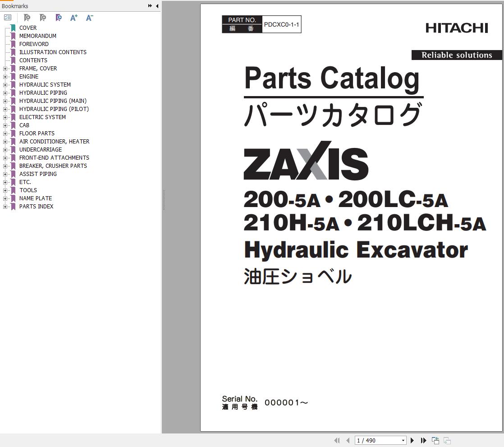Click the Bookmarks panel title
The width and height of the screenshot is (504, 447).
(x=15, y=6)
